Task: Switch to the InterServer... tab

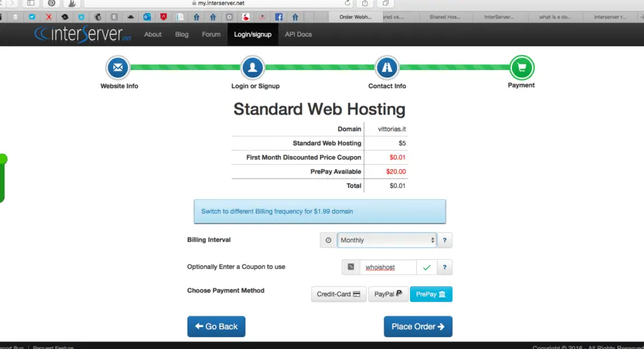Action: tap(499, 17)
